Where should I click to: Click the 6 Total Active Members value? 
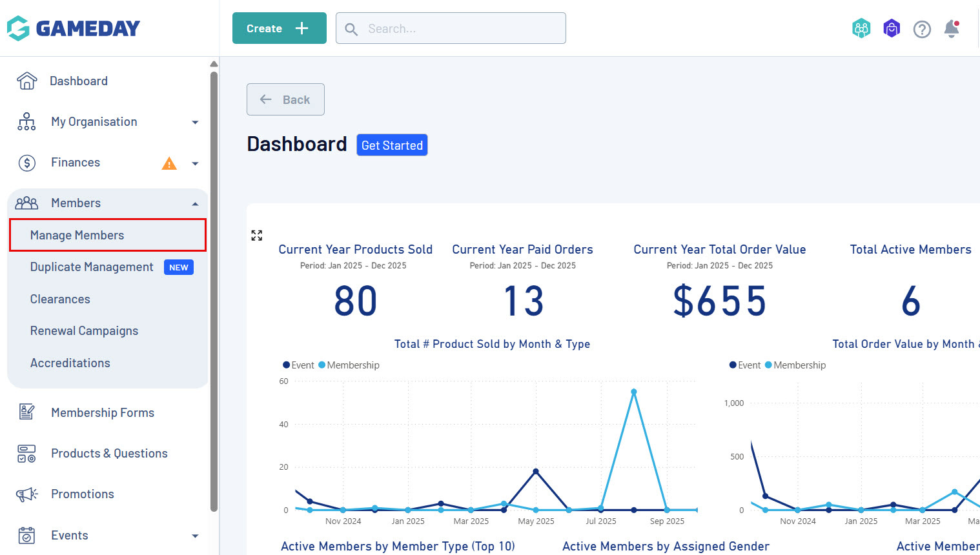click(x=911, y=301)
